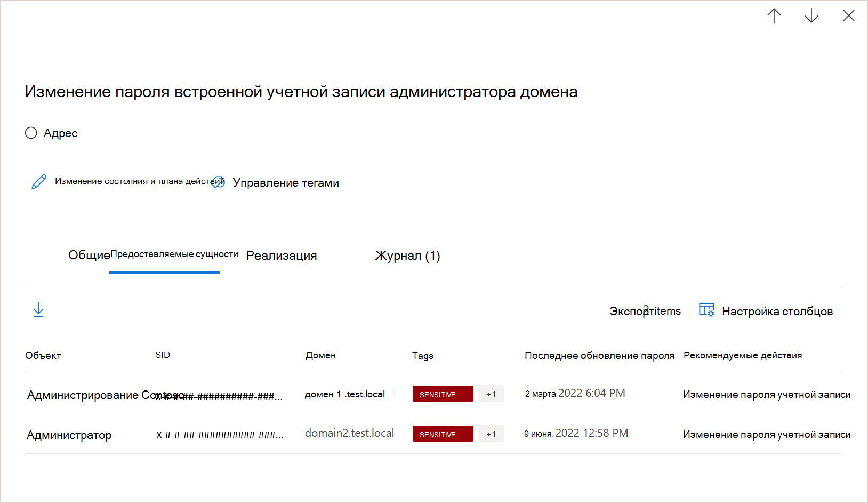Switch to the Реализация tab
This screenshot has width=868, height=503.
282,256
